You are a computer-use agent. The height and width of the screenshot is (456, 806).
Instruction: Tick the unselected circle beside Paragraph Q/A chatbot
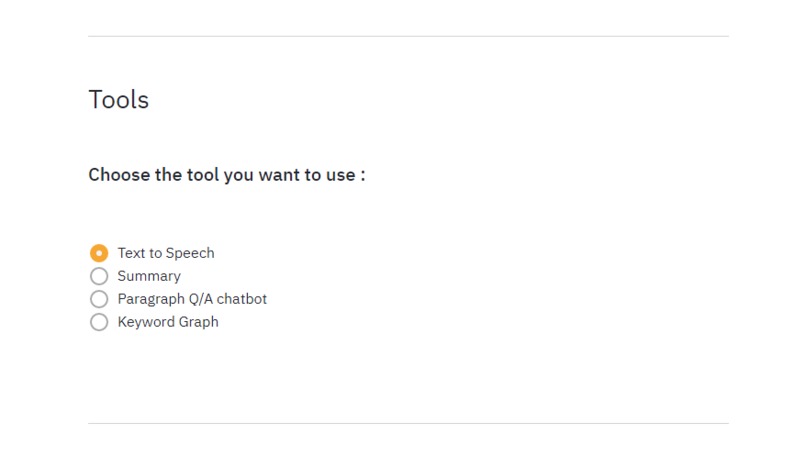click(99, 299)
